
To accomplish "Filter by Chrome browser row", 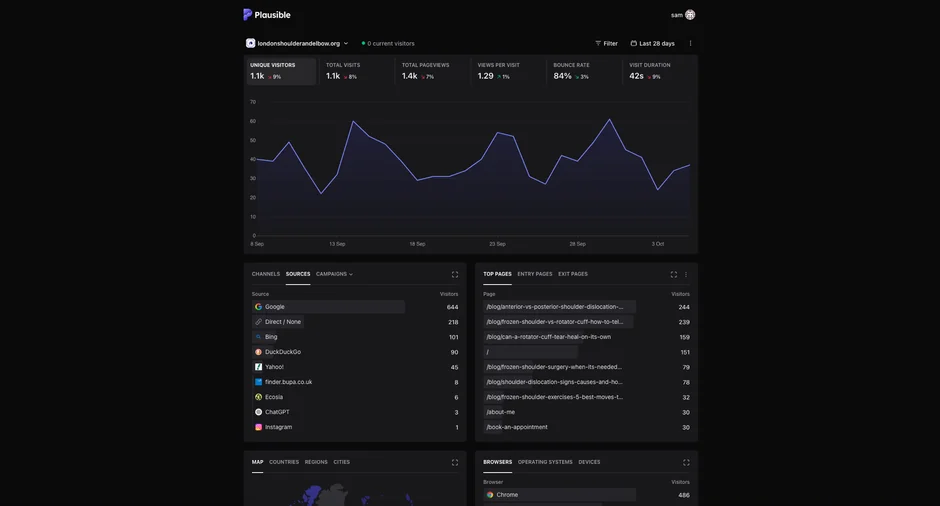I will (586, 495).
